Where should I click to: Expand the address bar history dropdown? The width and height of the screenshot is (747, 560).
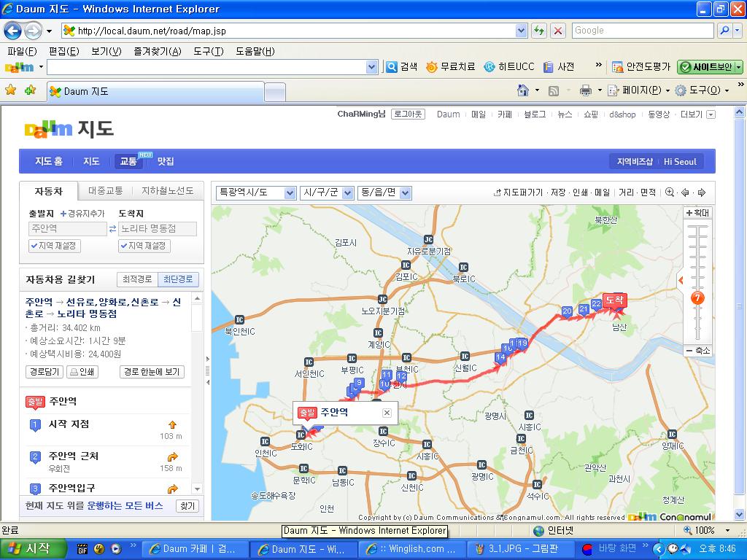[x=521, y=31]
